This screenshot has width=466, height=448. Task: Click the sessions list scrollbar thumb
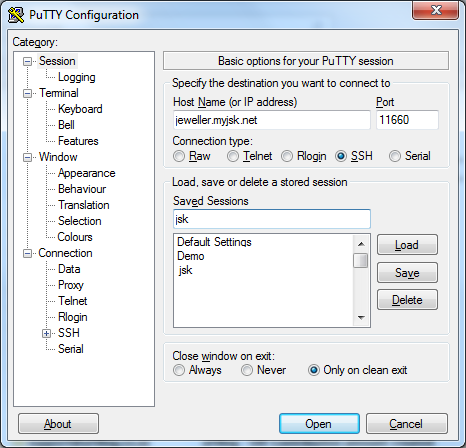pos(361,260)
